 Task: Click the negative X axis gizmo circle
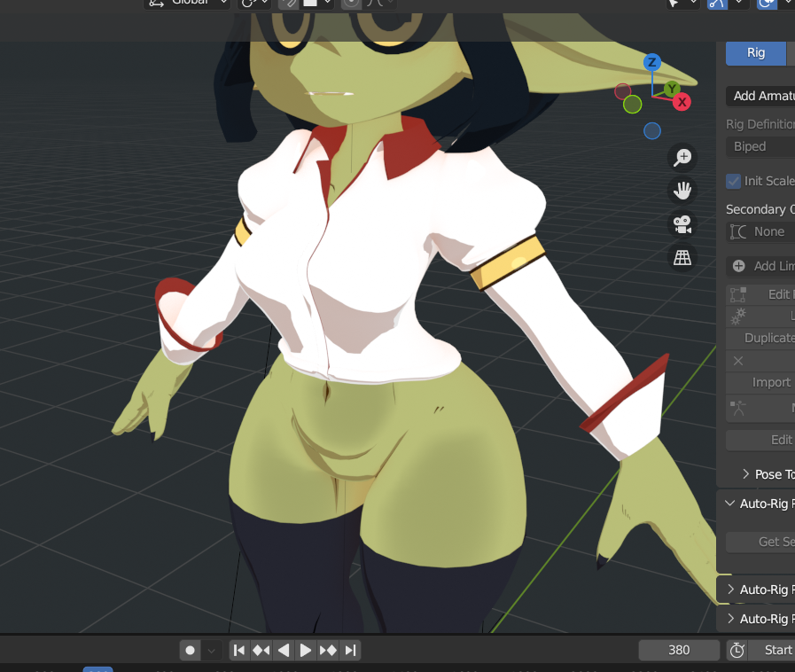point(622,92)
